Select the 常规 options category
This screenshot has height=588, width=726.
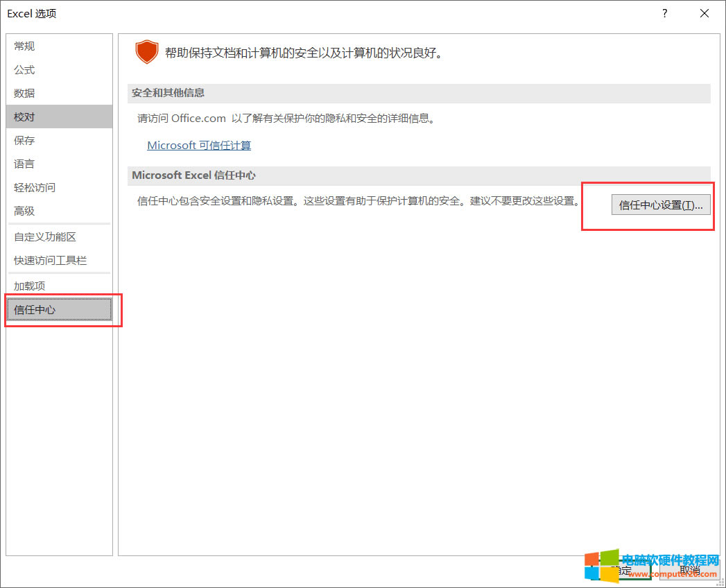(24, 46)
